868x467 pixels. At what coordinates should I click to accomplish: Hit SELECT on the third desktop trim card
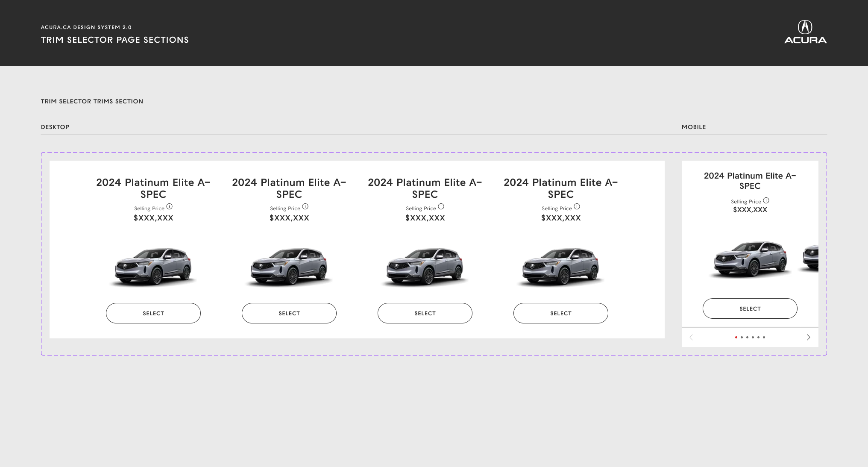click(x=425, y=313)
